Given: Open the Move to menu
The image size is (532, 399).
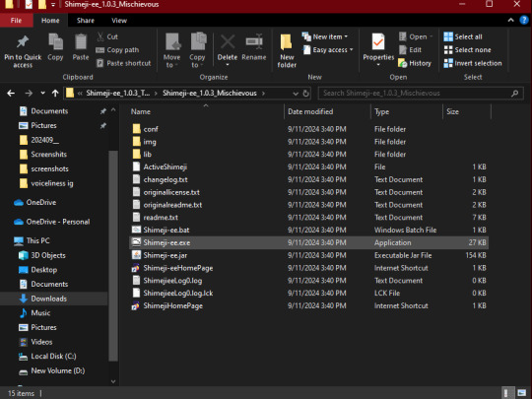Looking at the screenshot, I should 172,51.
